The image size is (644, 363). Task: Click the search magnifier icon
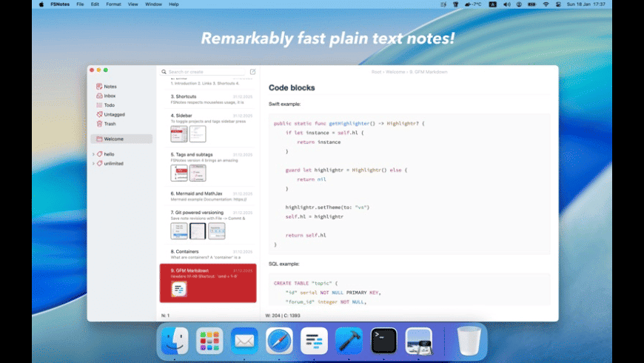tap(164, 72)
